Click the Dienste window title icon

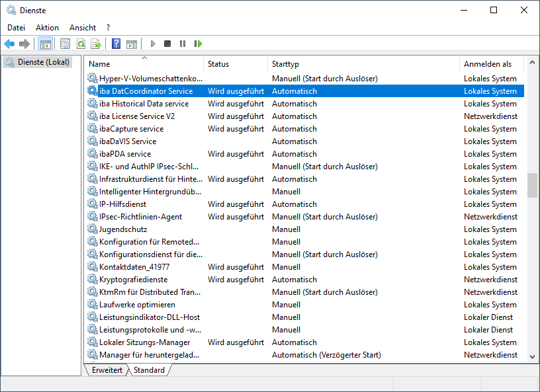(11, 11)
